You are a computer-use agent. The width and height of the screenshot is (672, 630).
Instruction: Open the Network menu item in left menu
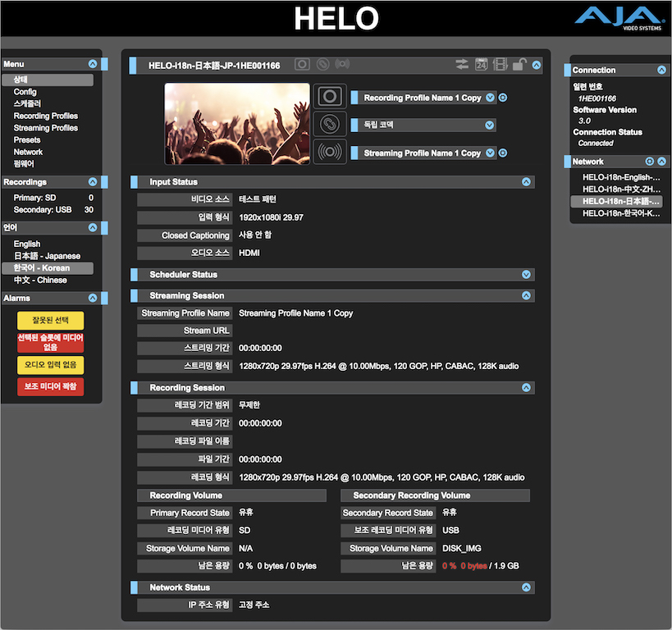(x=28, y=152)
